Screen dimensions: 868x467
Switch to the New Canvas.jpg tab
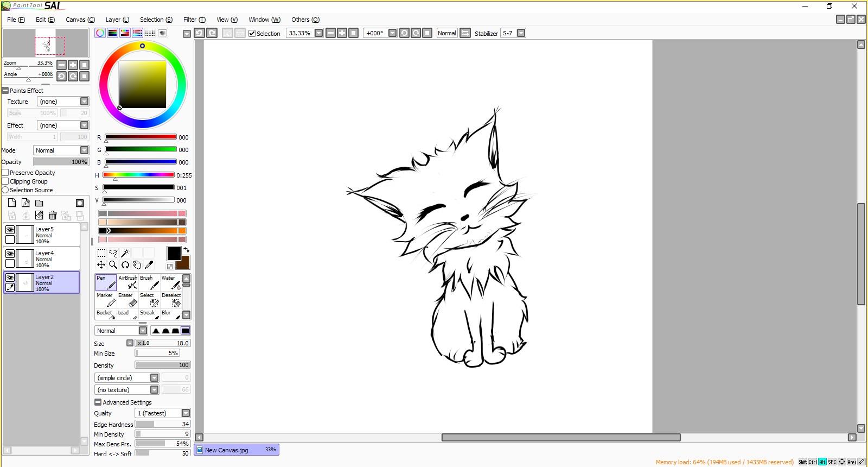pyautogui.click(x=237, y=450)
